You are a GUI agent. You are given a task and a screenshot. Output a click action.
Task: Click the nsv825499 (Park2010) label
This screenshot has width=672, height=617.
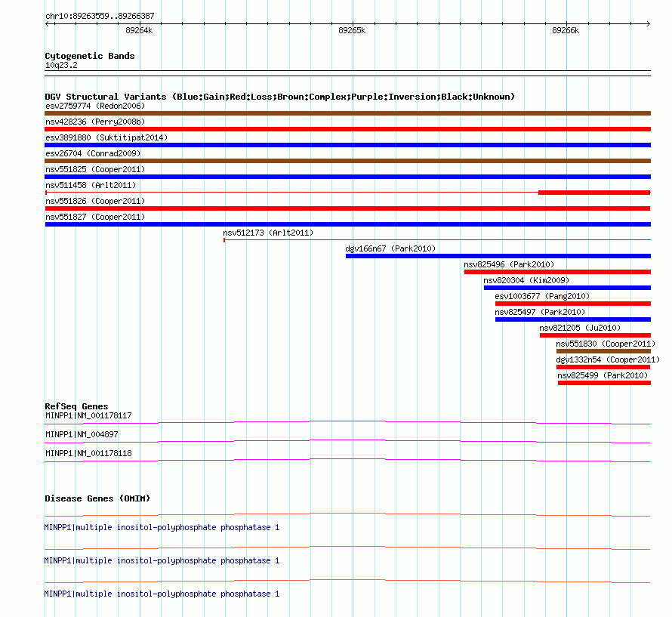[603, 375]
